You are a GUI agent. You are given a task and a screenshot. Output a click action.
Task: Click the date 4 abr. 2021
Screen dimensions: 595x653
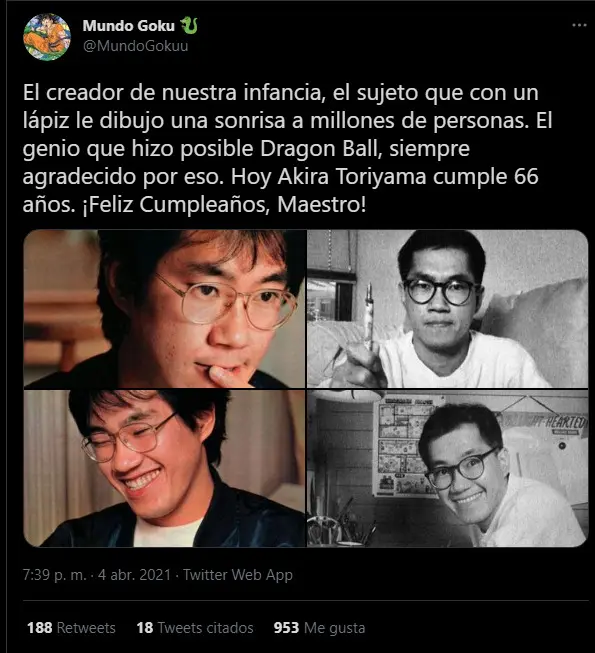point(134,575)
